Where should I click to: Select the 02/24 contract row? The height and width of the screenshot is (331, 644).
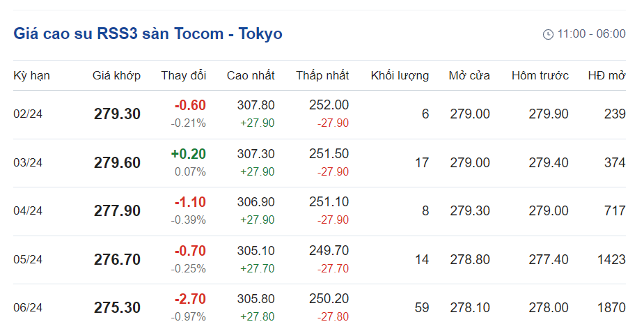click(28, 114)
